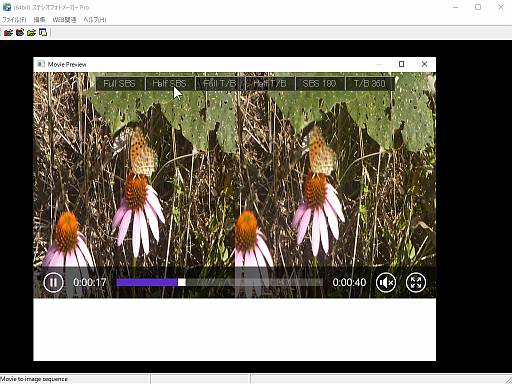Click the application icon in the main title bar
This screenshot has width=512, height=384.
click(x=7, y=7)
